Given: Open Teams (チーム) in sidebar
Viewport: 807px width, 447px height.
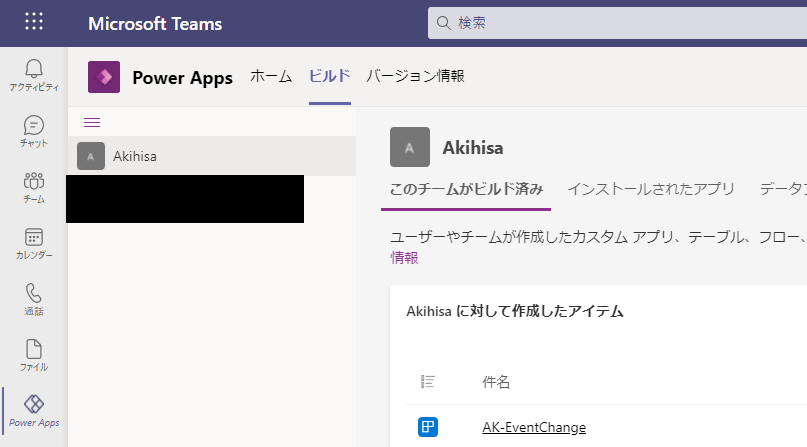Looking at the screenshot, I should tap(34, 187).
